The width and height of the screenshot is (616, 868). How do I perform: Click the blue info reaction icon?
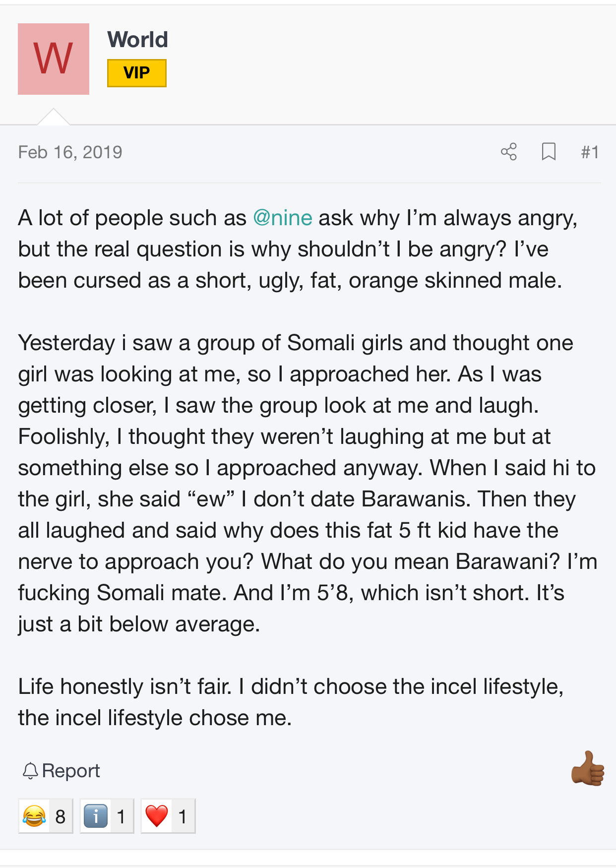click(96, 816)
